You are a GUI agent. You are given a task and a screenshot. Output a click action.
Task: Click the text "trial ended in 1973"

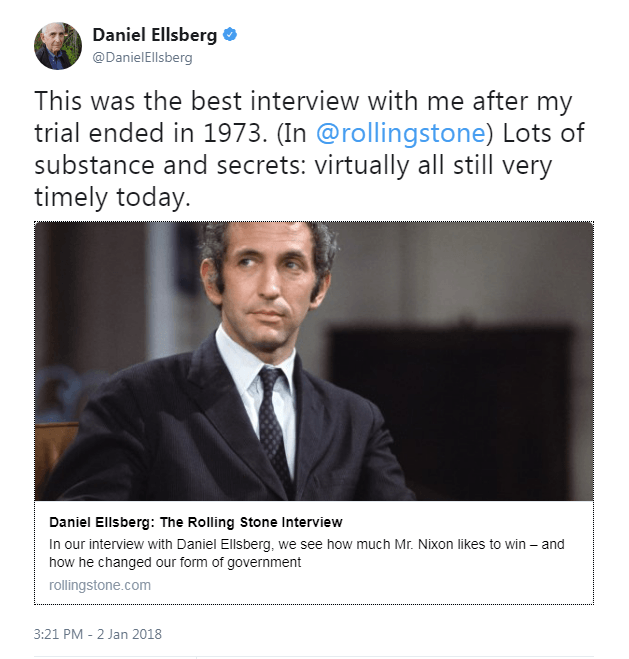pos(143,133)
